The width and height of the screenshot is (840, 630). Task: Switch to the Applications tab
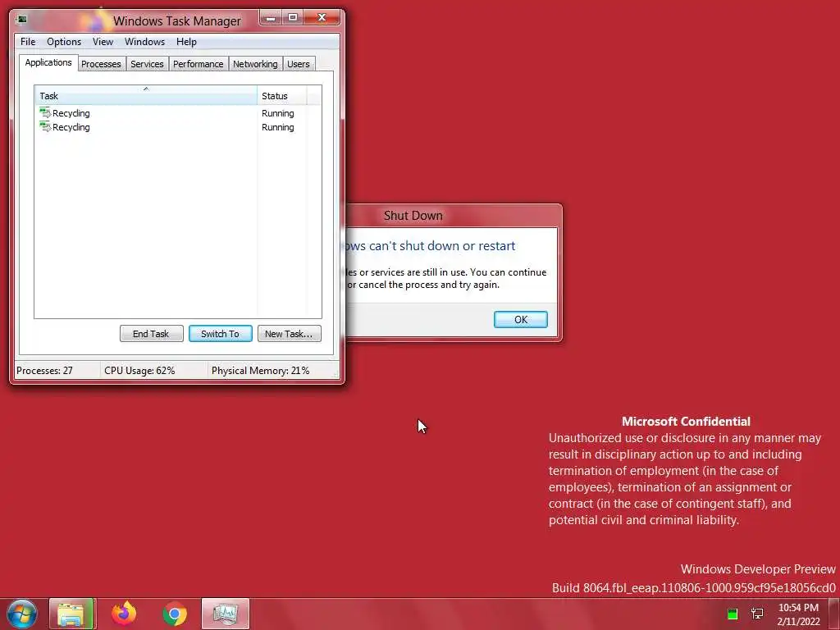click(48, 62)
